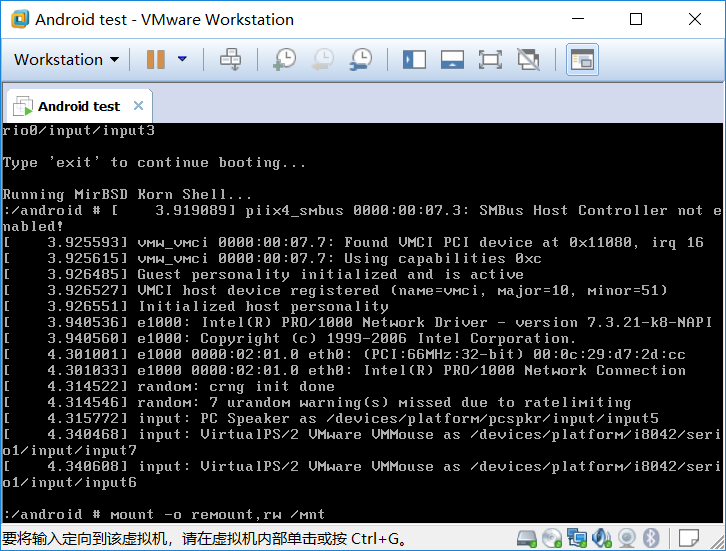
Task: Click inside the VM terminal console
Action: [x=362, y=320]
